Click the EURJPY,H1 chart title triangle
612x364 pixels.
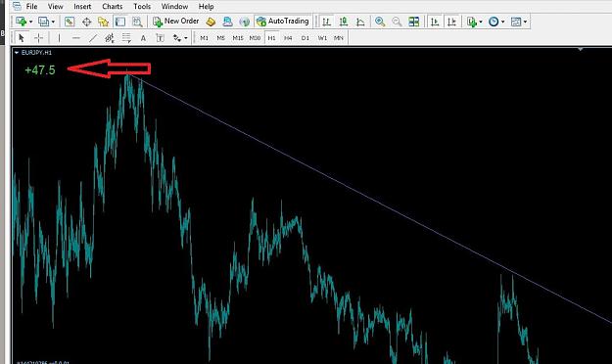[17, 52]
